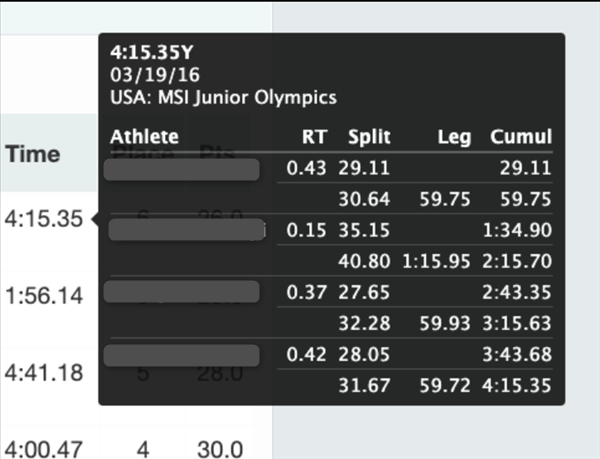
Task: Click the 4:00.47 time entry
Action: click(x=44, y=449)
